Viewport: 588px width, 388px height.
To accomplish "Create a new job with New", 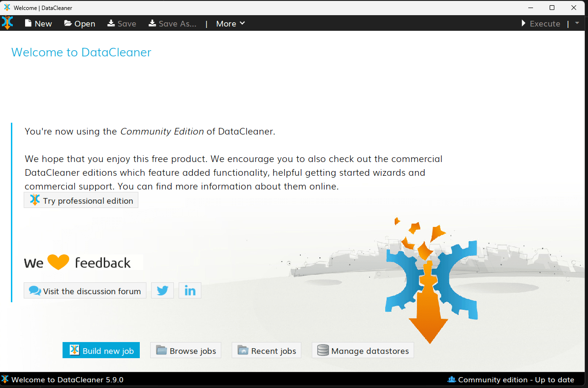I will click(x=38, y=24).
